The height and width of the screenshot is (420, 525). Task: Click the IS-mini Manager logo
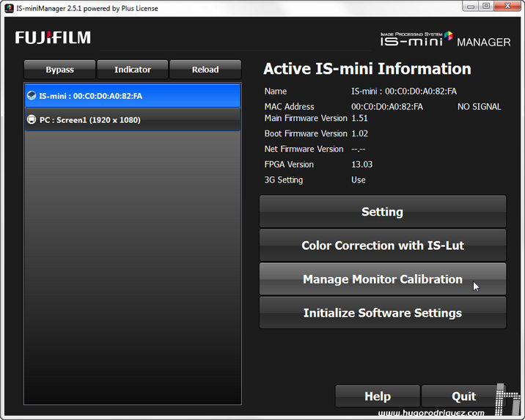click(445, 39)
